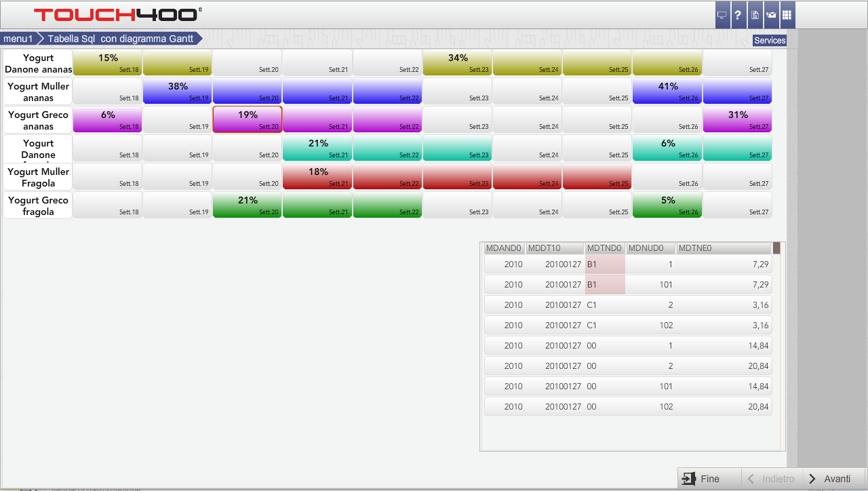
Task: Click the 21% teal Gantt cell
Action: pyautogui.click(x=317, y=148)
